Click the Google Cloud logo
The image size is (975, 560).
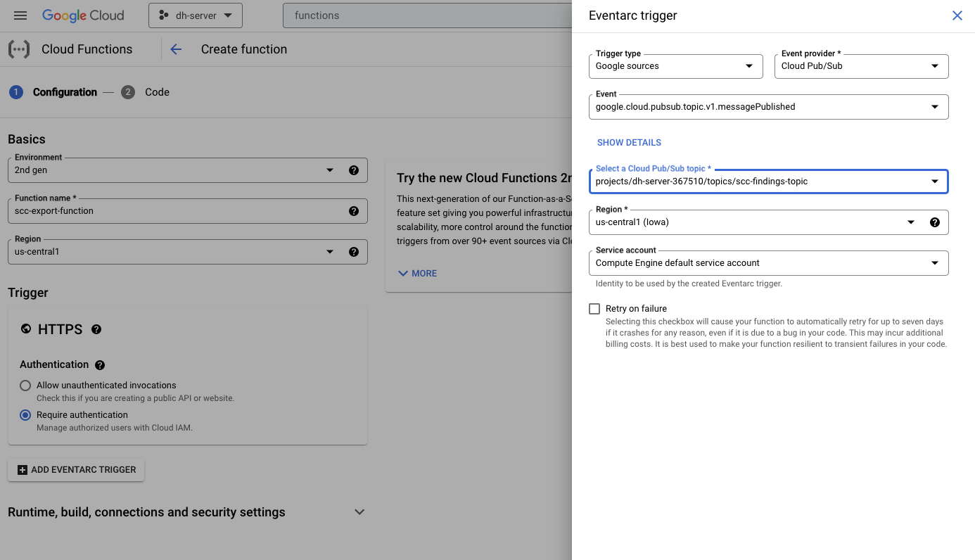click(x=83, y=15)
